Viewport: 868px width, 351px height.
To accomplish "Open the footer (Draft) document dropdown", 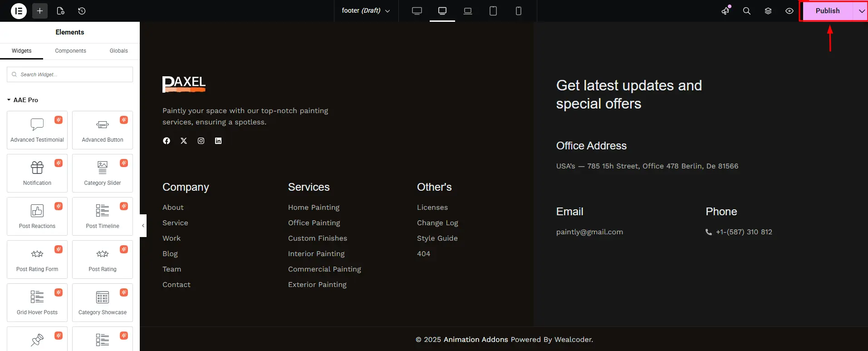I will click(366, 10).
